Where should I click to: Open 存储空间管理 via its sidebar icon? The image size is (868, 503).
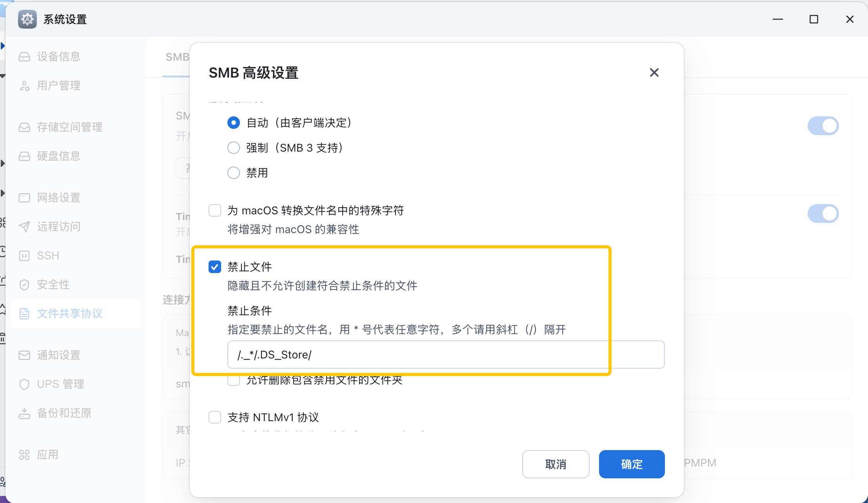coord(24,127)
